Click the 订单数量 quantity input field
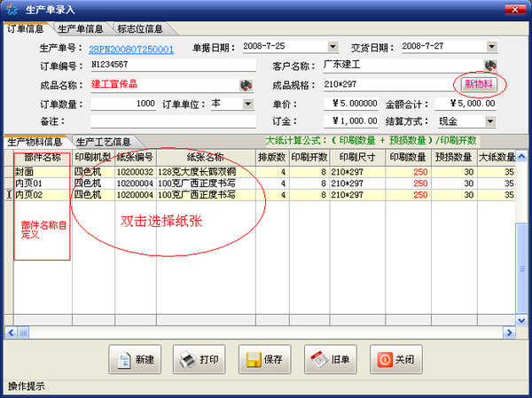The width and height of the screenshot is (532, 398). (122, 104)
